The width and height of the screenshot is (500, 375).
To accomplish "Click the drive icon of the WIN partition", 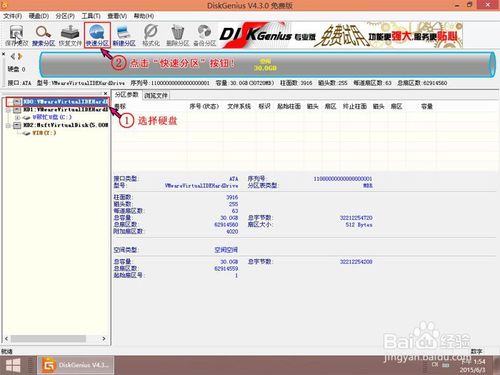I will pyautogui.click(x=27, y=133).
